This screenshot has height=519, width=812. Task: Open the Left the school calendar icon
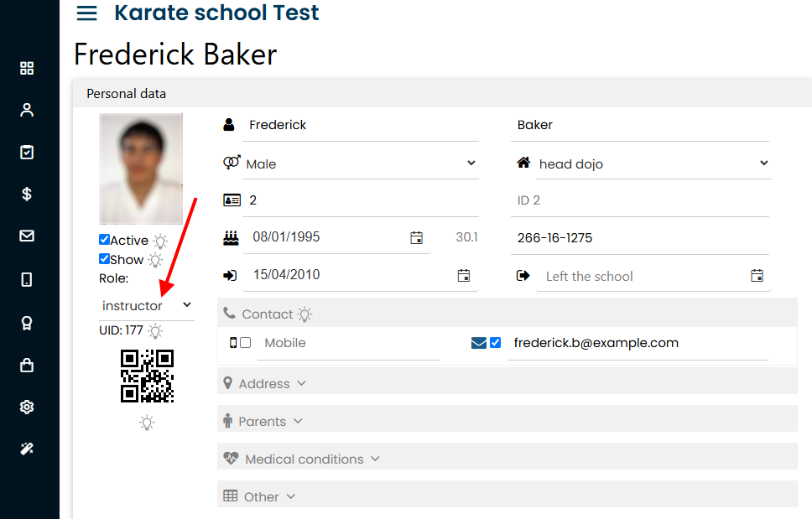point(757,275)
